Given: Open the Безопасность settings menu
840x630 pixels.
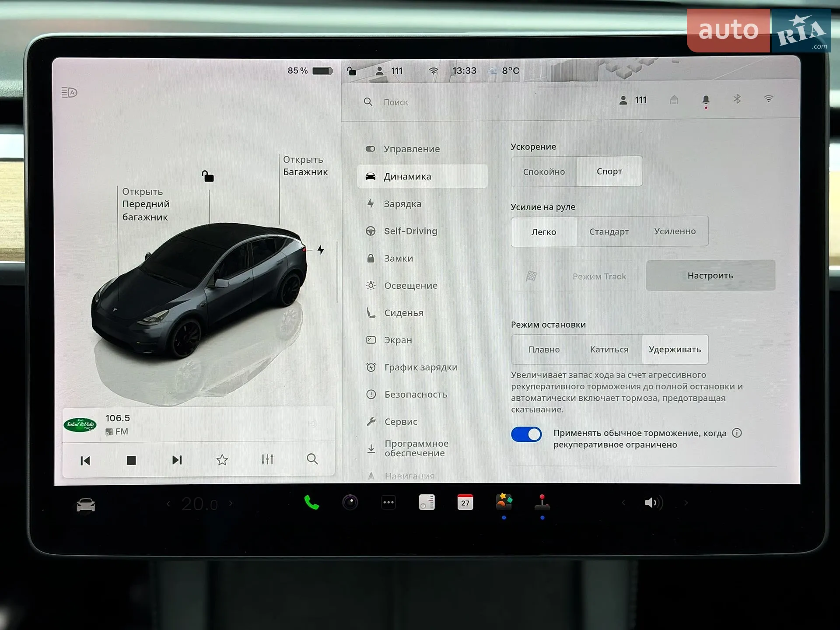Looking at the screenshot, I should pos(422,394).
